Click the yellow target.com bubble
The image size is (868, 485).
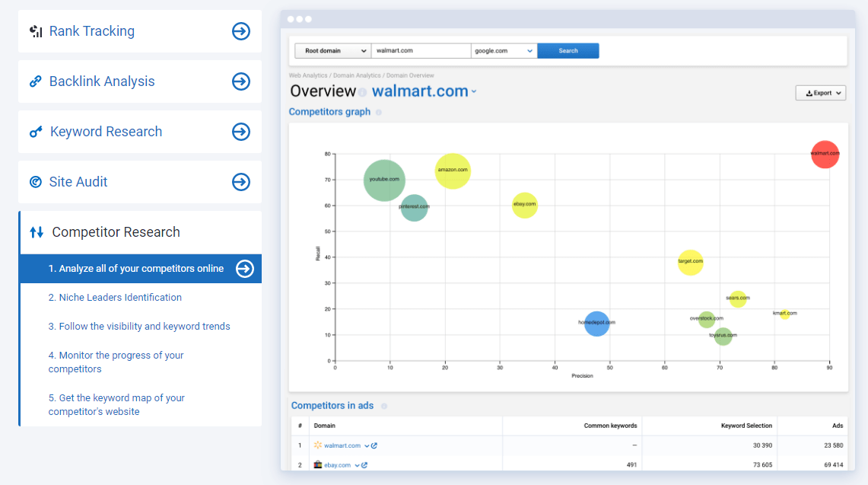[x=690, y=262]
